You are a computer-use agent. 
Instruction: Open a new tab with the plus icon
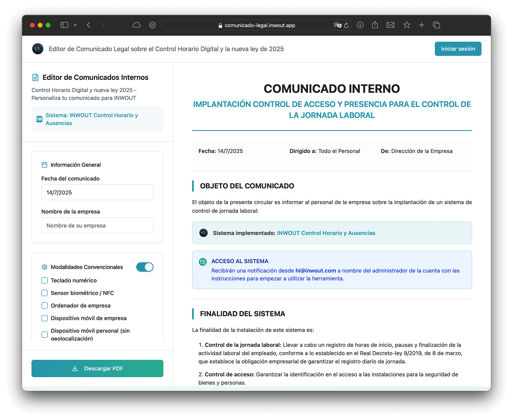coord(421,25)
